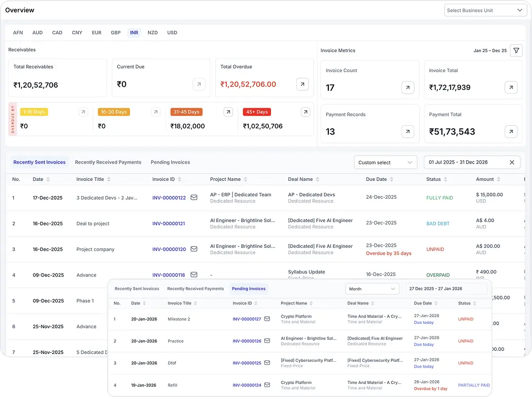Screen dimensions: 532x397
Task: Switch to the Recently Received Payments tab
Action: point(108,162)
